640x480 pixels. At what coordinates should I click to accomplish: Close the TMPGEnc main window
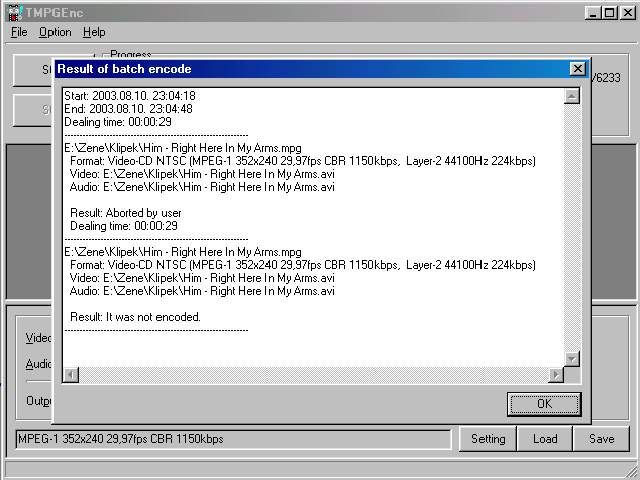click(x=626, y=12)
